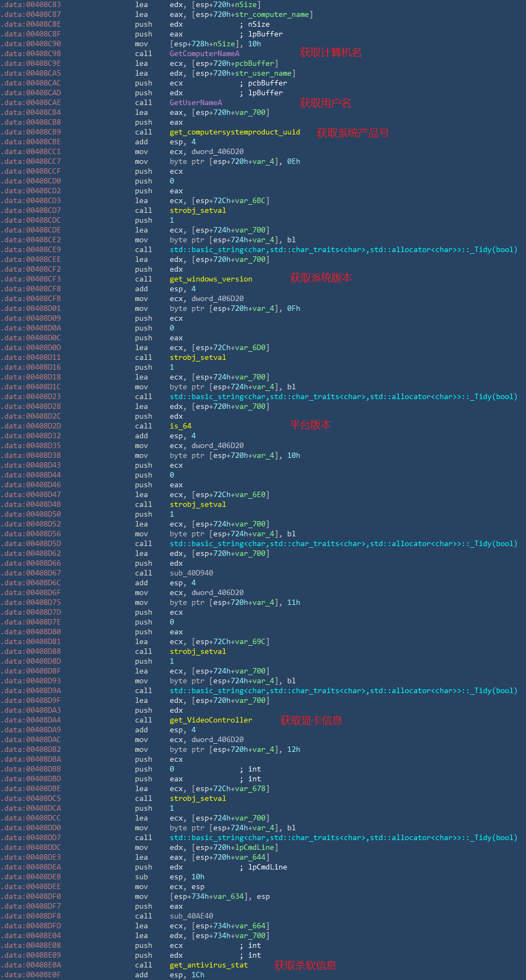
Task: Click the get_windows_version call target
Action: coord(211,279)
